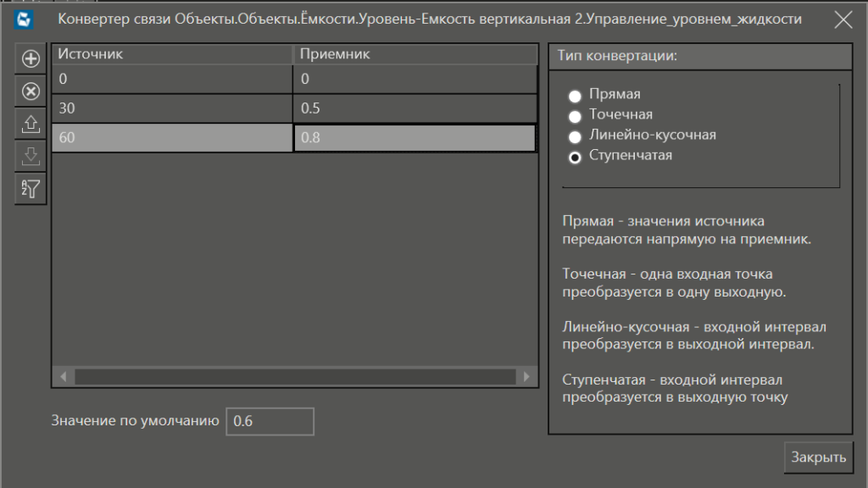This screenshot has width=868, height=488.
Task: Click the add row plus icon
Action: (31, 59)
